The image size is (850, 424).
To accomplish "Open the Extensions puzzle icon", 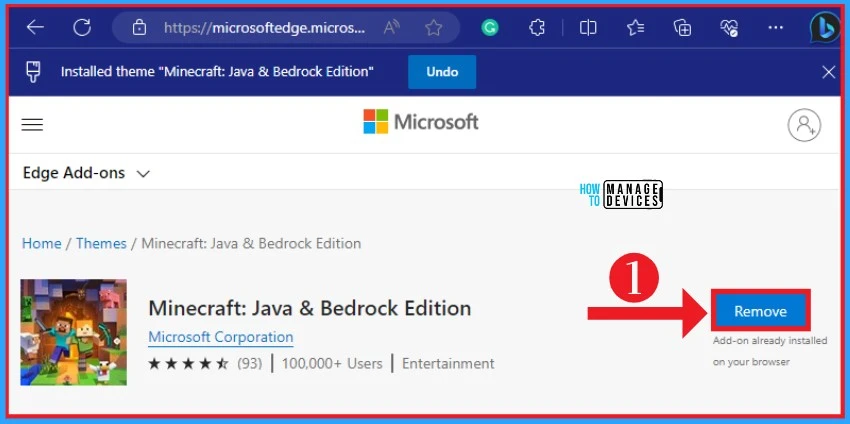I will [x=537, y=28].
